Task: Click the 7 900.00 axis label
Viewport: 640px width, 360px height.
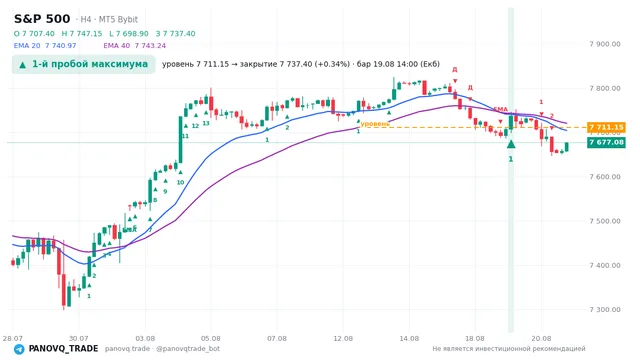Action: [x=605, y=44]
